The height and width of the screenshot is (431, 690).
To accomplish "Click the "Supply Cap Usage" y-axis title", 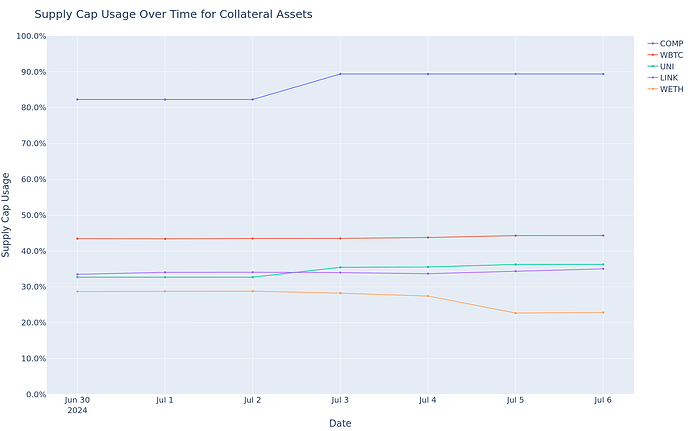I will 8,215.
